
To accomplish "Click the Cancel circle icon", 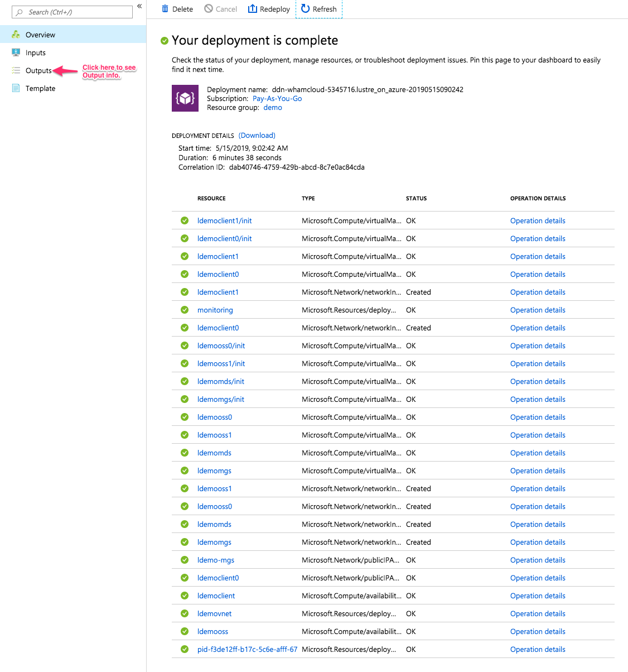I will click(x=209, y=8).
